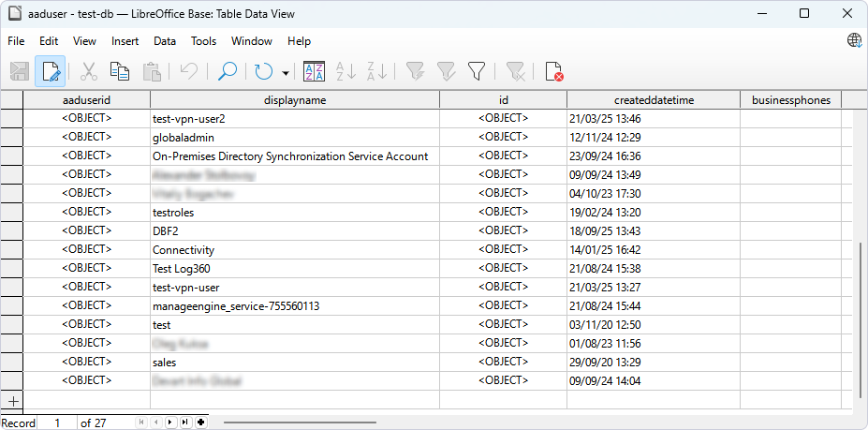Click the Cut scissors icon
The height and width of the screenshot is (430, 868).
(89, 71)
